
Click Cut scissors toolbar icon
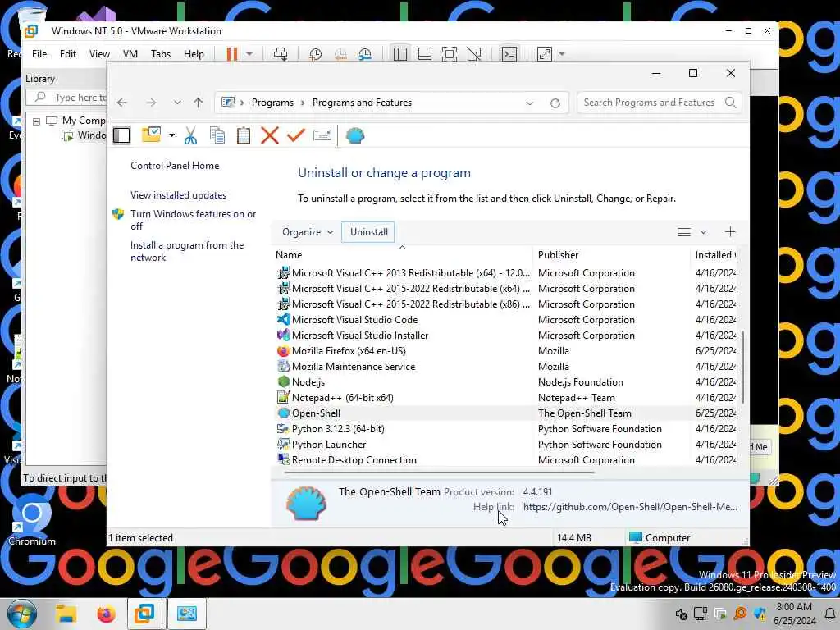190,135
